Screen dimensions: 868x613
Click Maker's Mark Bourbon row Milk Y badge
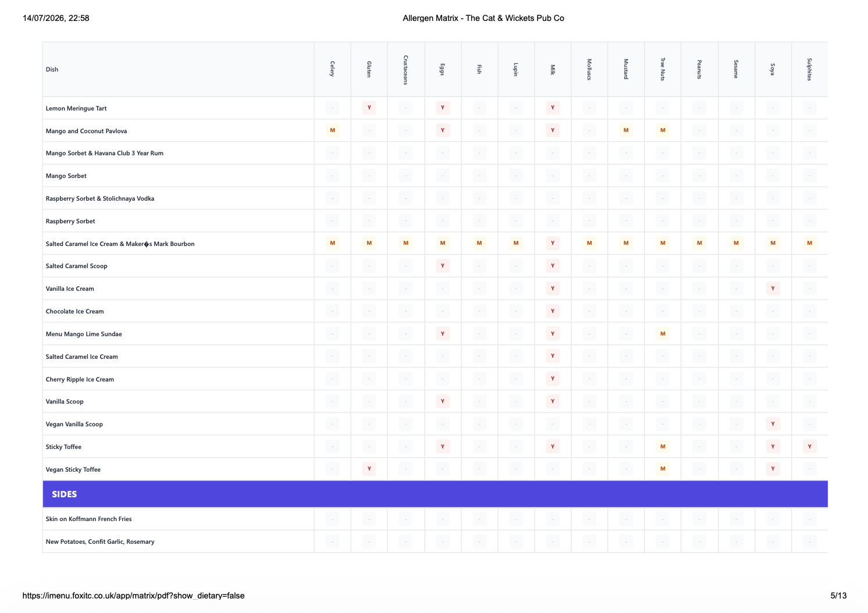[x=553, y=243]
